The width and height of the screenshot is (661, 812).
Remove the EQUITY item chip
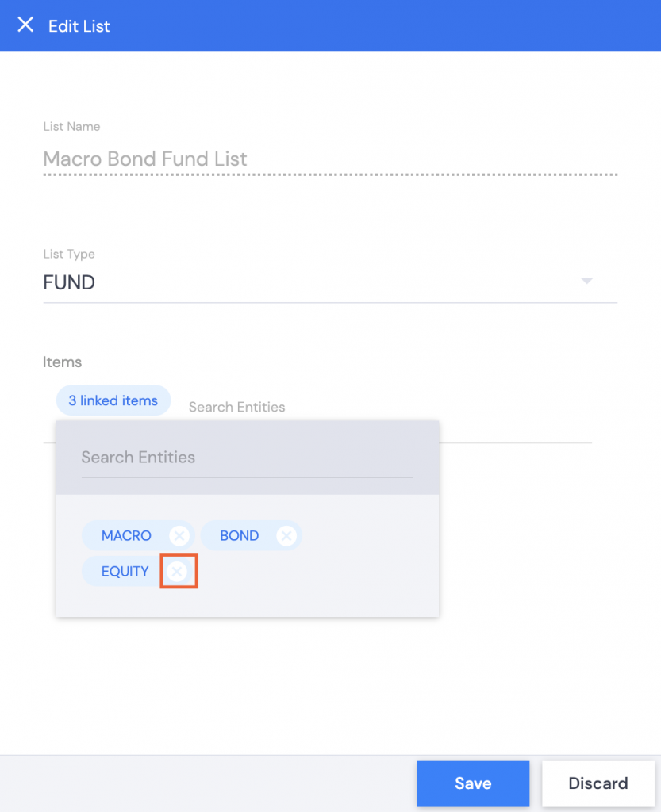click(177, 571)
